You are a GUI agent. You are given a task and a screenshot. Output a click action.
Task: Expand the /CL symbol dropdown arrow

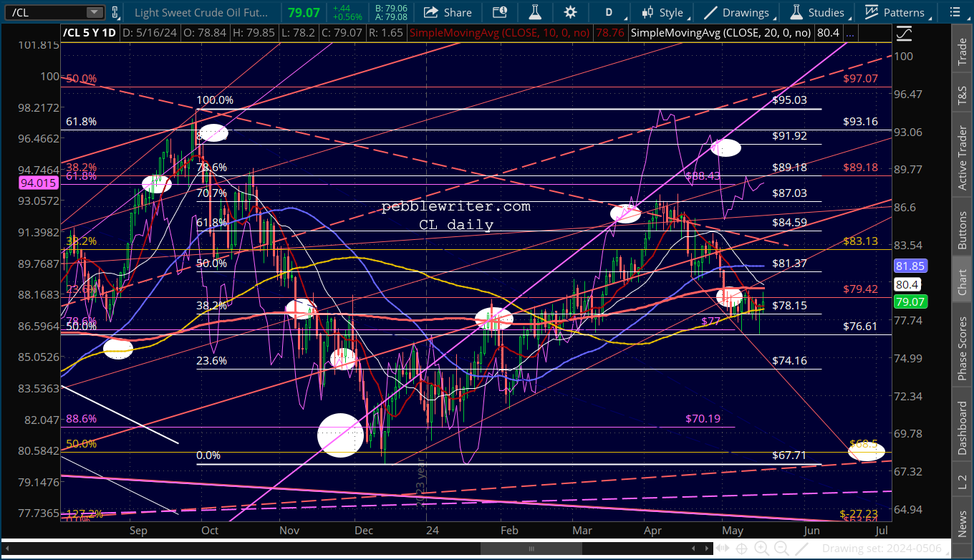pos(95,12)
